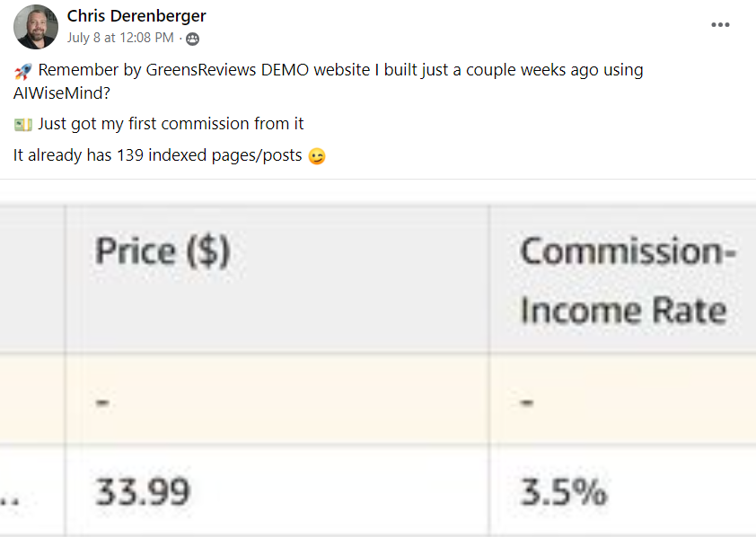This screenshot has height=537, width=756.
Task: Click the 139 indexed pages/posts line
Action: point(158,155)
